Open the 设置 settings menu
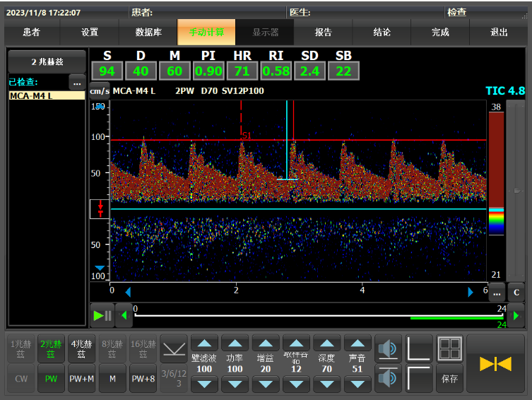Viewport: 532px width, 400px height. click(90, 33)
